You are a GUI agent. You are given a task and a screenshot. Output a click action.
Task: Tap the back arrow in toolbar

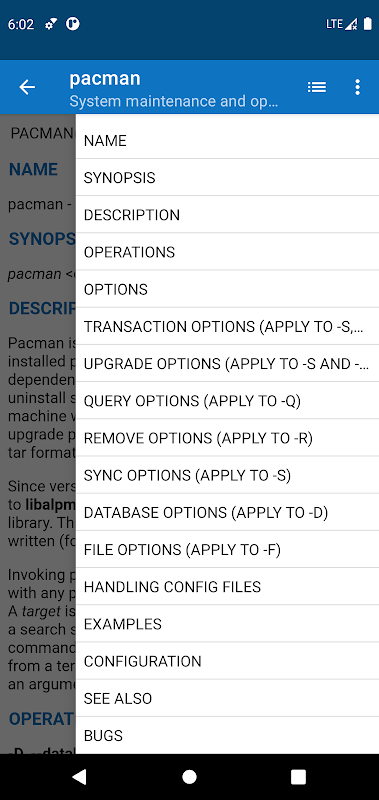pyautogui.click(x=27, y=87)
